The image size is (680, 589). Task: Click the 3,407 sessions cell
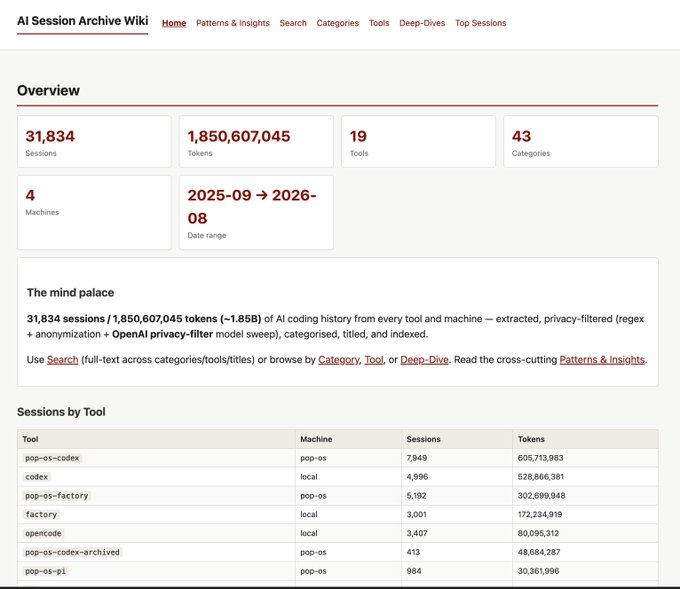(457, 533)
